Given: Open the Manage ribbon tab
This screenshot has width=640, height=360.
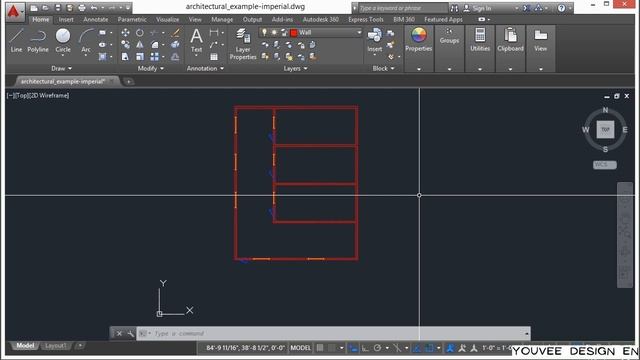Looking at the screenshot, I should click(222, 19).
